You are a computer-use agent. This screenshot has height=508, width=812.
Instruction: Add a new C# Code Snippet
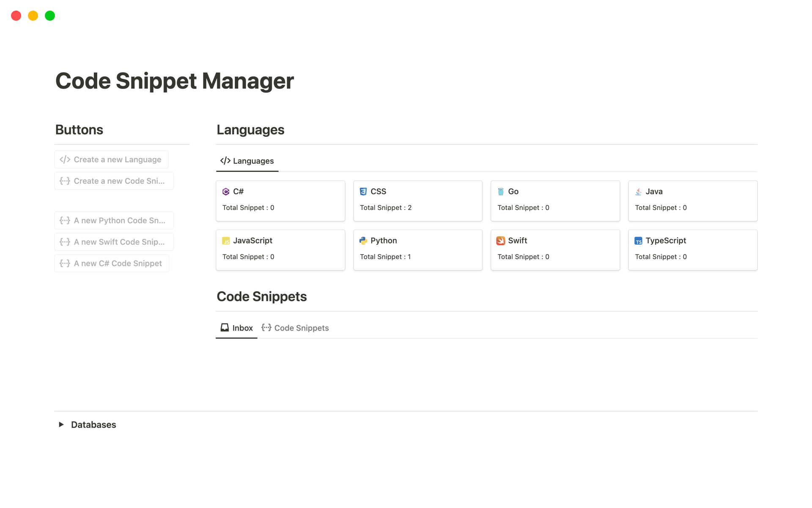[112, 263]
